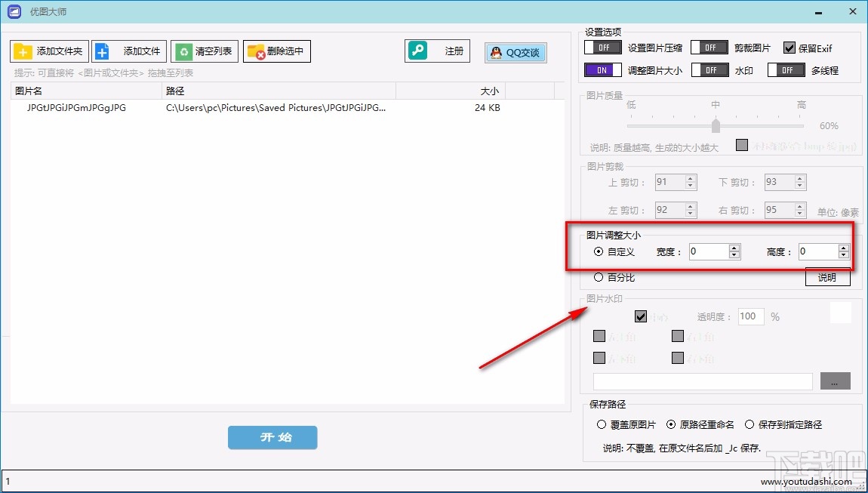Decrease the 宽度 value with down arrow

734,255
